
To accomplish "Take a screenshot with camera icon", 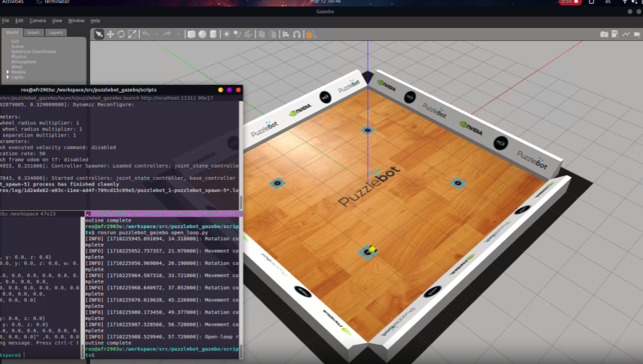I will (604, 34).
